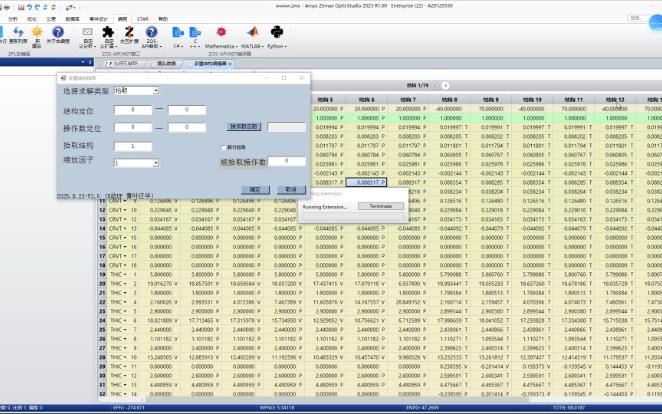Open THIC operand dropdown in row 19

click(125, 275)
